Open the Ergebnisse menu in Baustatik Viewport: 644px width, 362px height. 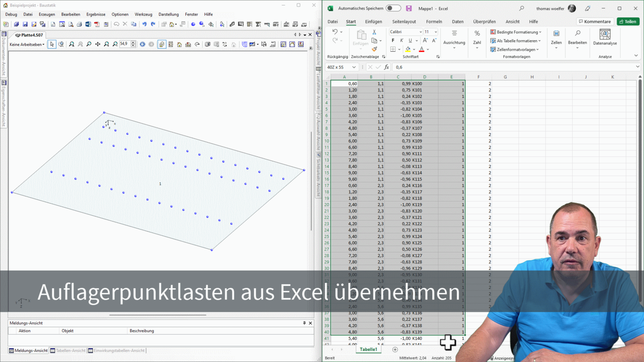coord(96,14)
